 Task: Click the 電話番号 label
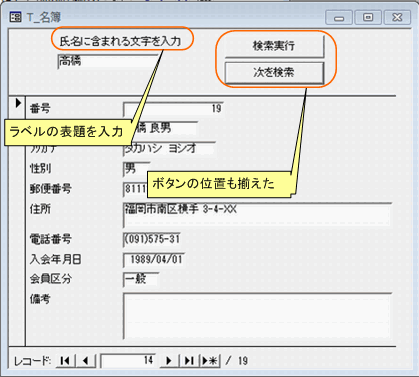tap(51, 239)
